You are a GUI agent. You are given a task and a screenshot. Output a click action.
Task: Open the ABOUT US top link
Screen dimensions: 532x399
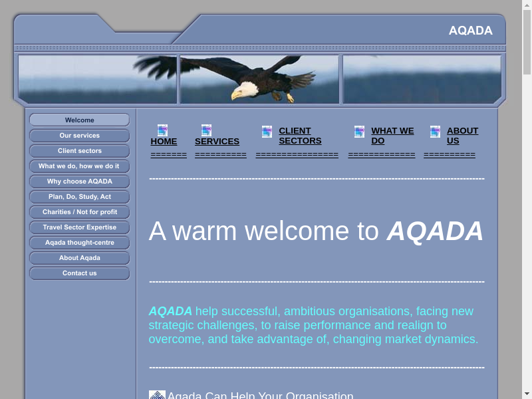462,136
